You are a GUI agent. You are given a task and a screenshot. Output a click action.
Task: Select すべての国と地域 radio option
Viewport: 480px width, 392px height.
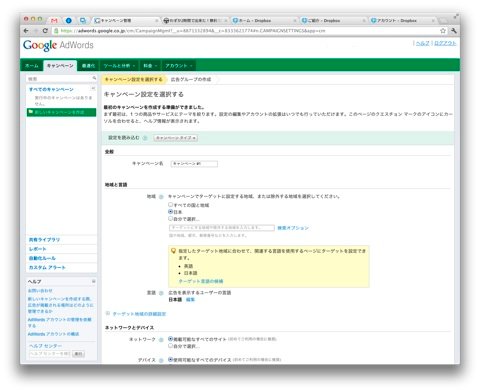[x=170, y=205]
